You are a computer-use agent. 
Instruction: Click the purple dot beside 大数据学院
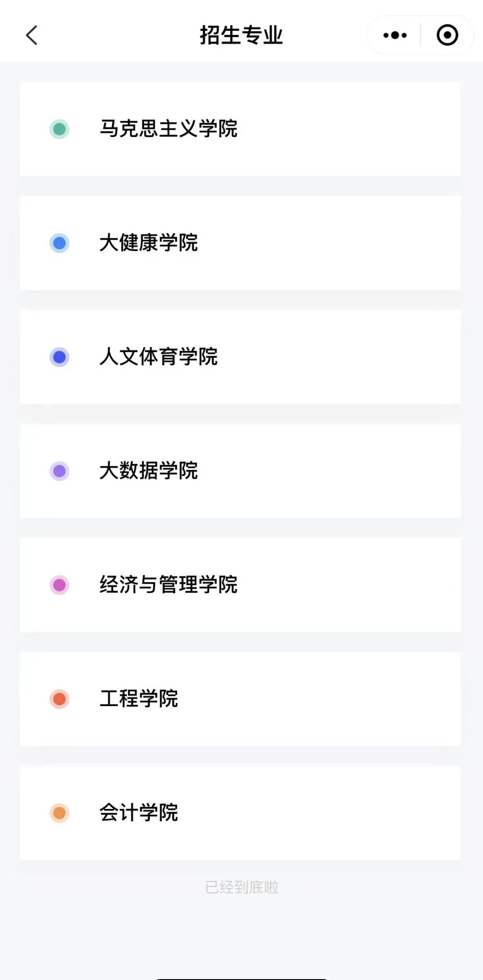59,471
